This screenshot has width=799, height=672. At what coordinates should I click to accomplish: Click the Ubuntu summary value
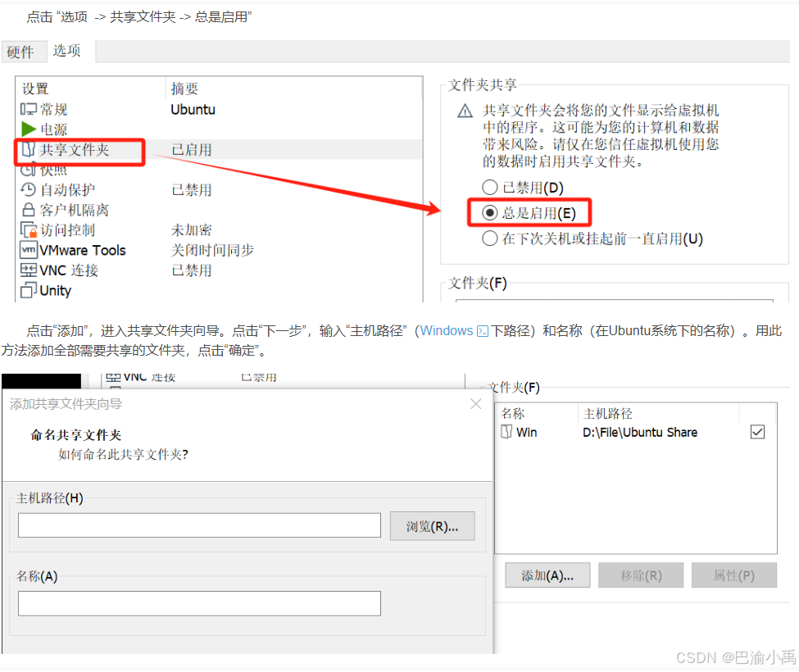(193, 110)
